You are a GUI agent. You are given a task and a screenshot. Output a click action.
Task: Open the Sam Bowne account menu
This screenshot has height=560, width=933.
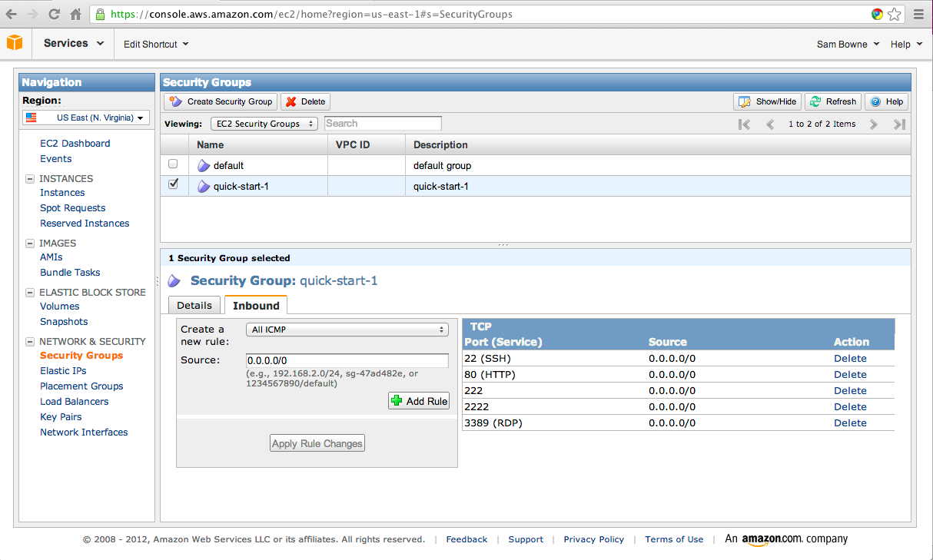click(848, 44)
